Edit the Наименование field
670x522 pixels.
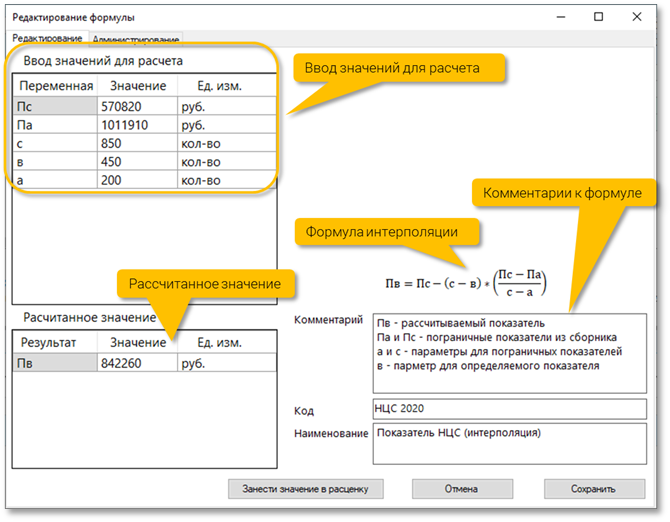[x=510, y=443]
